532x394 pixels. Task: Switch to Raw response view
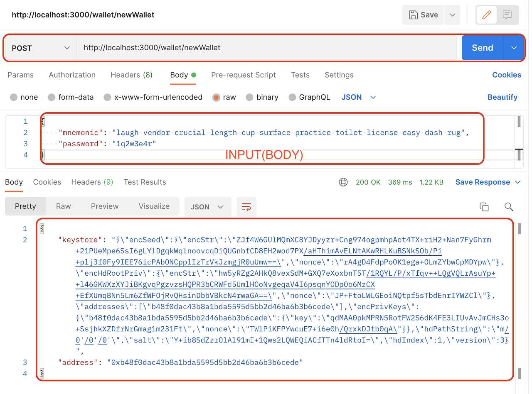tap(64, 206)
